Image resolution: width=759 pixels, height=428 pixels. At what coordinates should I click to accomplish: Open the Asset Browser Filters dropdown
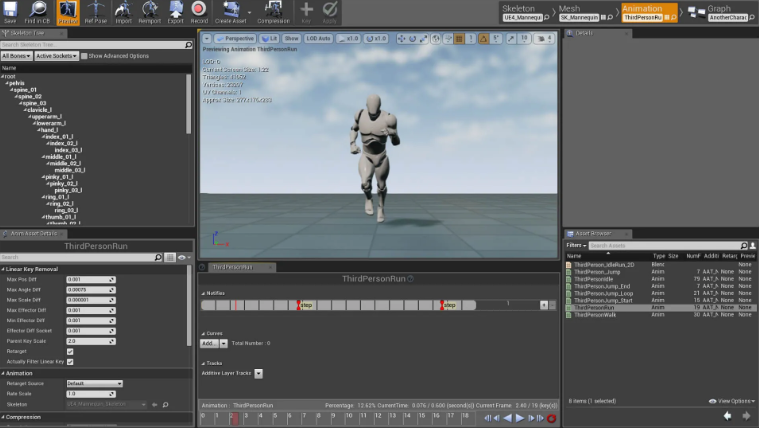tap(576, 245)
